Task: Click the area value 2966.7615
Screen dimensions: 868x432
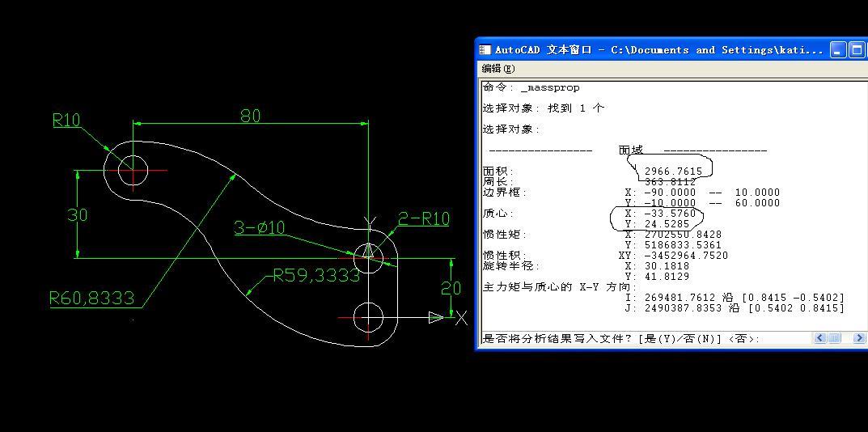Action: point(673,172)
